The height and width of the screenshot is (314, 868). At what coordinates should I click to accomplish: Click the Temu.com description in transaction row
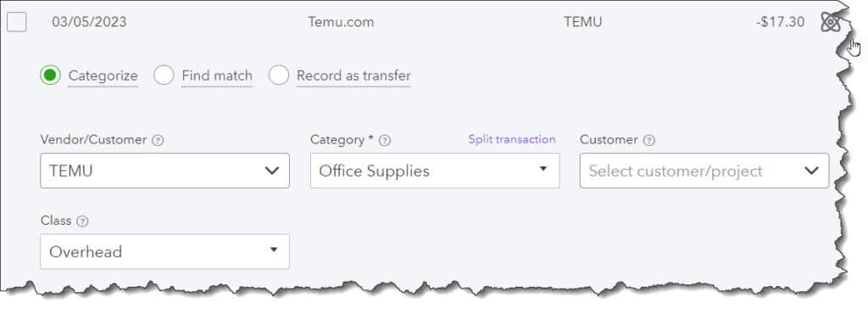pos(341,22)
